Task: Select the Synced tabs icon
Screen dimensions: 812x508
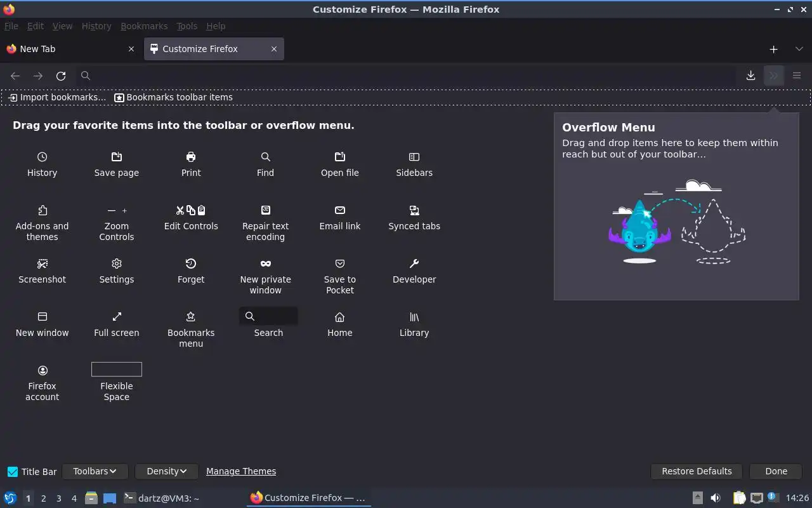Action: pyautogui.click(x=414, y=210)
